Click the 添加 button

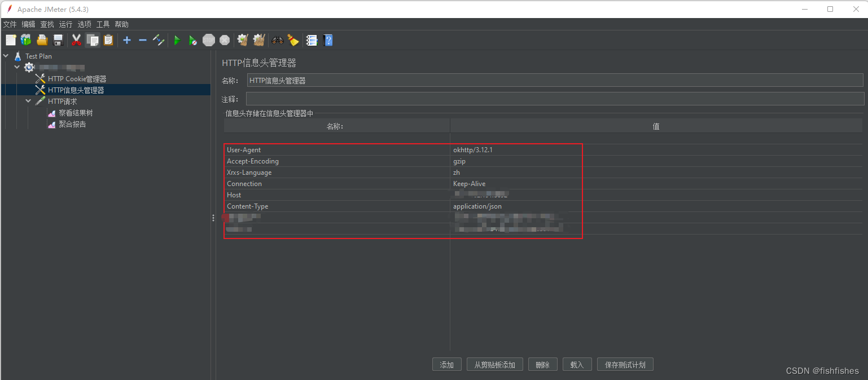tap(447, 365)
